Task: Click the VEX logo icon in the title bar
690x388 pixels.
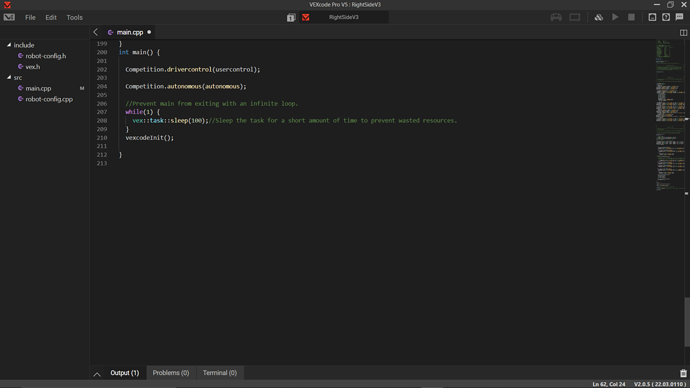Action: (7, 5)
